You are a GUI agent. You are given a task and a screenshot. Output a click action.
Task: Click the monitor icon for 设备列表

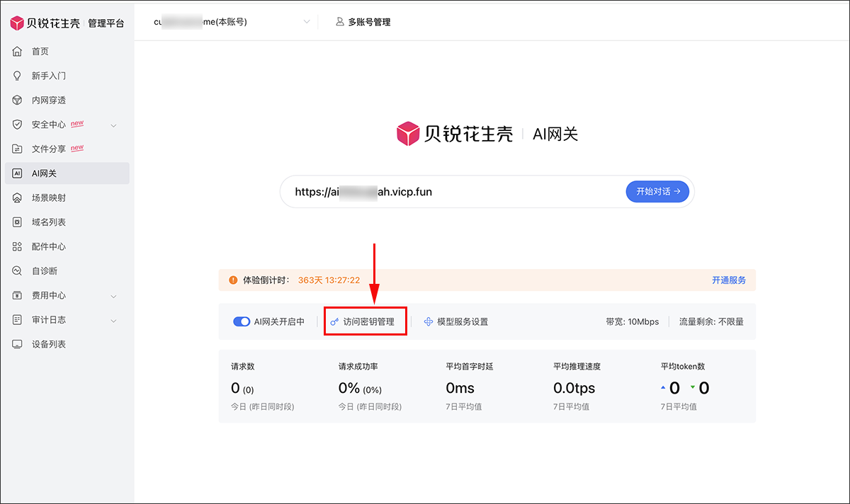[x=18, y=344]
